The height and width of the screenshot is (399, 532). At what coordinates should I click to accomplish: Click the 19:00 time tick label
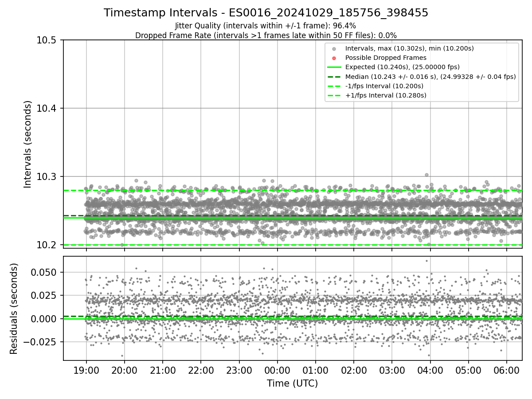click(86, 370)
